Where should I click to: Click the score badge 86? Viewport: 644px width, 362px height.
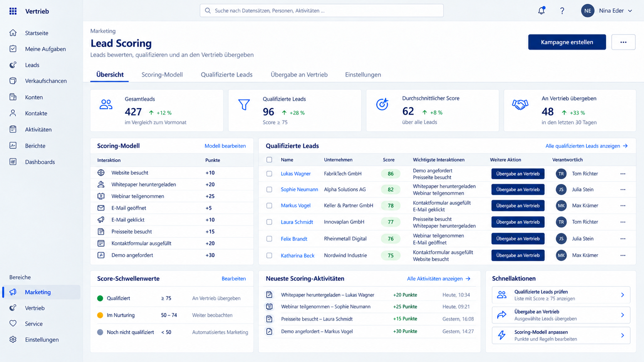pyautogui.click(x=391, y=174)
